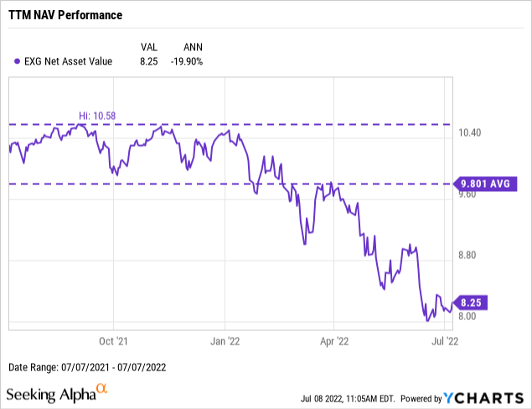Click the Seeking Alpha alpha symbol
Viewport: 532px width, 409px height.
[101, 389]
